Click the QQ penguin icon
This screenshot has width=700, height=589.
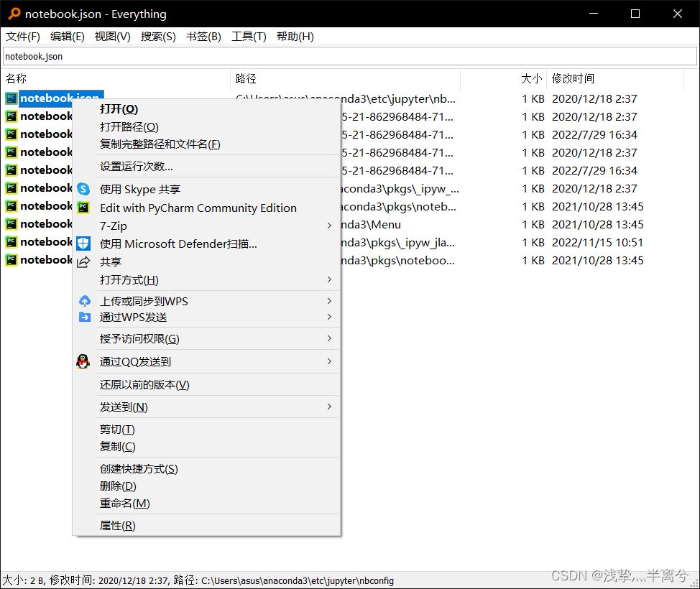[83, 361]
